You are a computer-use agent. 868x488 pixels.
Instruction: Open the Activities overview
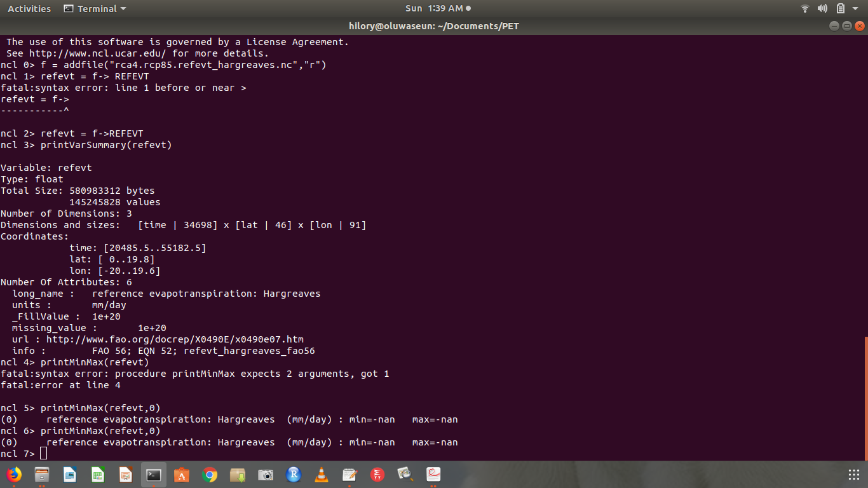[x=29, y=9]
